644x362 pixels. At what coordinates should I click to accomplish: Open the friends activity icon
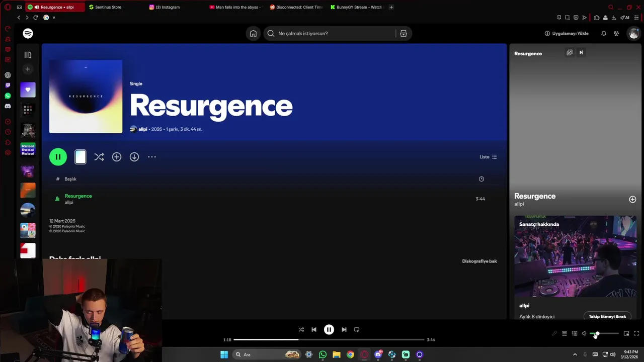point(616,33)
